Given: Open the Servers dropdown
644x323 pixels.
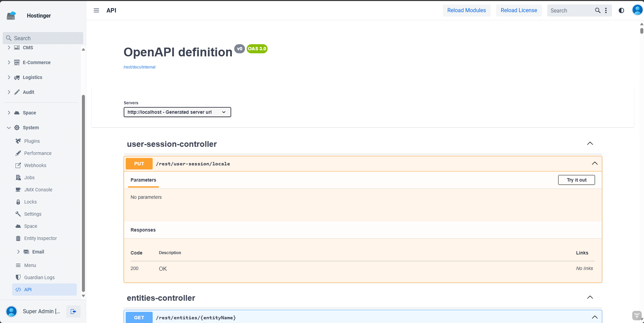Looking at the screenshot, I should [177, 112].
